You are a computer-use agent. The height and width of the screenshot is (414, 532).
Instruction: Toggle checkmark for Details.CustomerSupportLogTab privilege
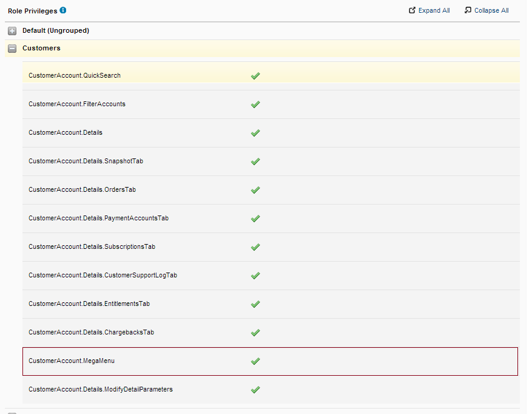pos(255,276)
